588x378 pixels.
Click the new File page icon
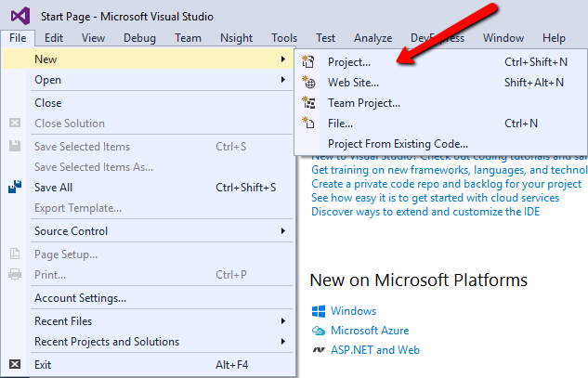[x=308, y=123]
